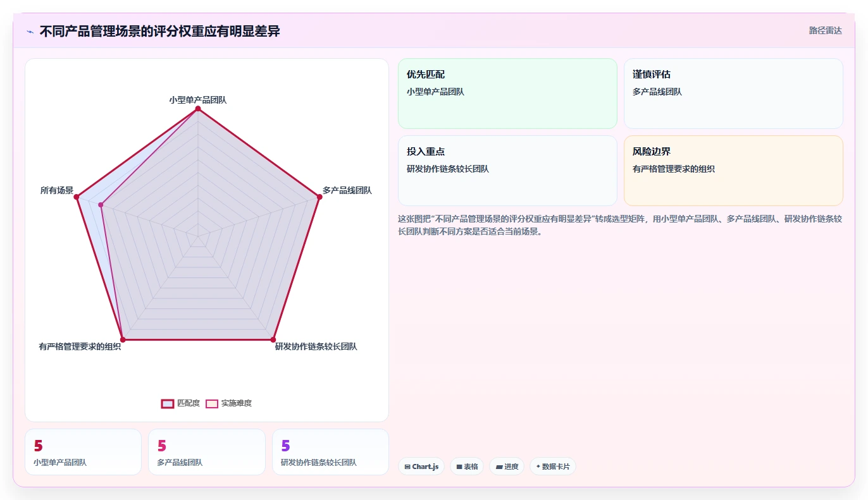This screenshot has height=500, width=868.
Task: Select the Chart.js tag
Action: (421, 466)
